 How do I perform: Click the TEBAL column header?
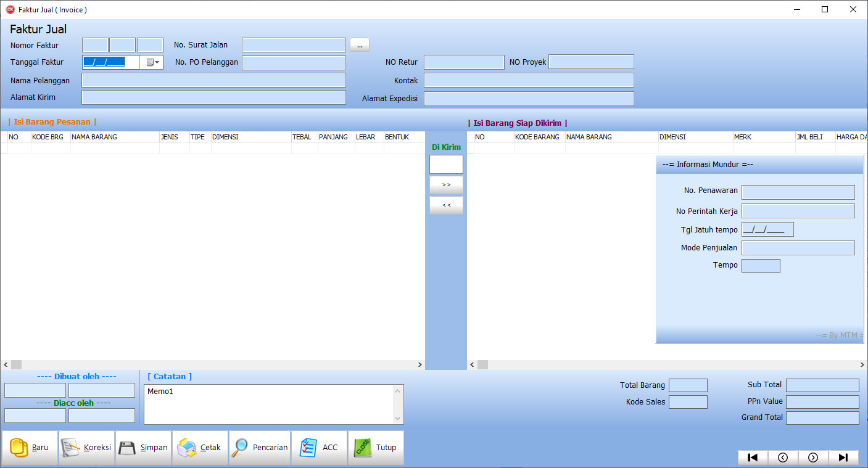305,137
